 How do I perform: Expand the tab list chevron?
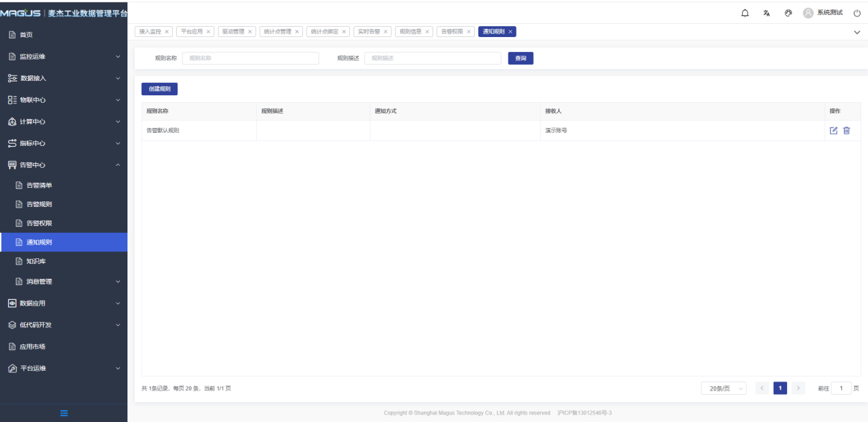tap(856, 32)
